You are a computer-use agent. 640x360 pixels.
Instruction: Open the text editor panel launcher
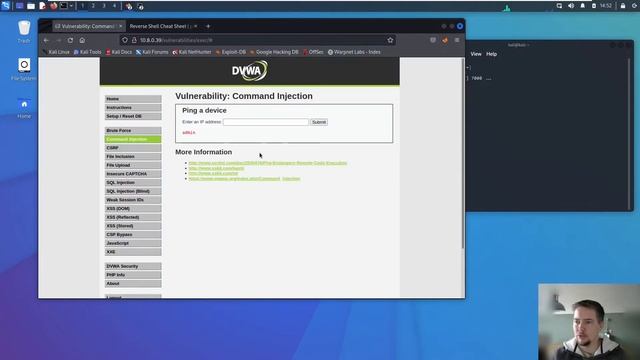[x=42, y=6]
